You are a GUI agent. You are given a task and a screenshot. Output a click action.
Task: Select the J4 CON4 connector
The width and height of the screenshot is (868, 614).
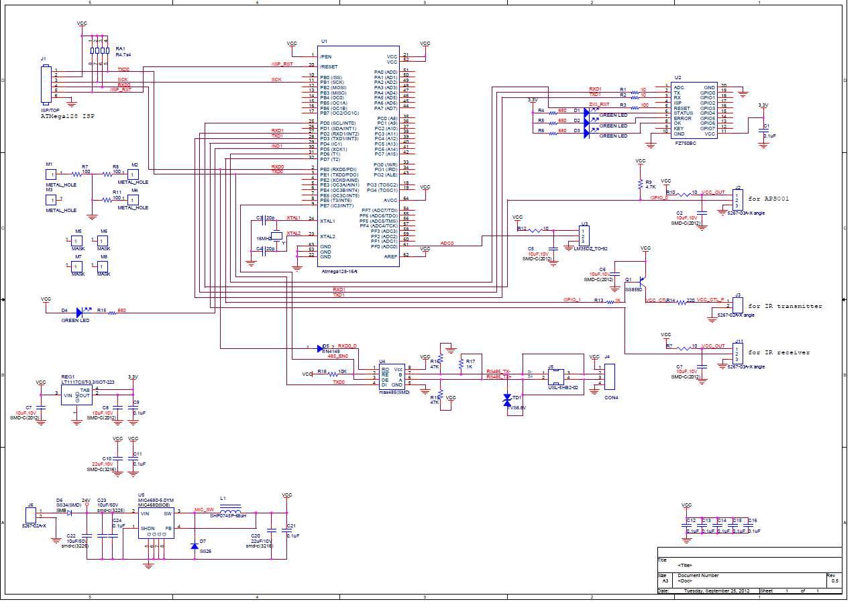[x=609, y=376]
